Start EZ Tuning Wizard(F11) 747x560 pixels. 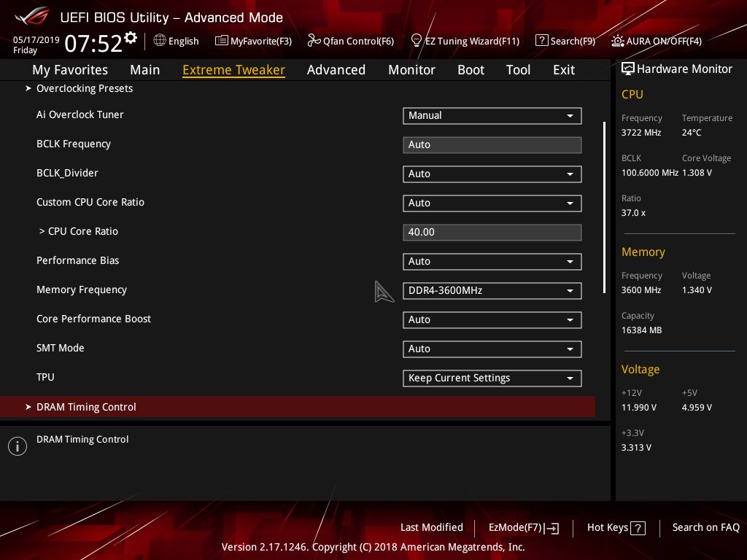[x=465, y=41]
